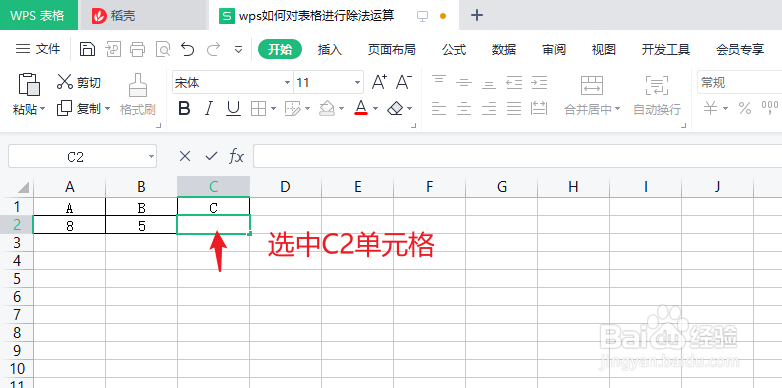Image resolution: width=782 pixels, height=388 pixels.
Task: Open font color dropdown arrow
Action: (376, 108)
